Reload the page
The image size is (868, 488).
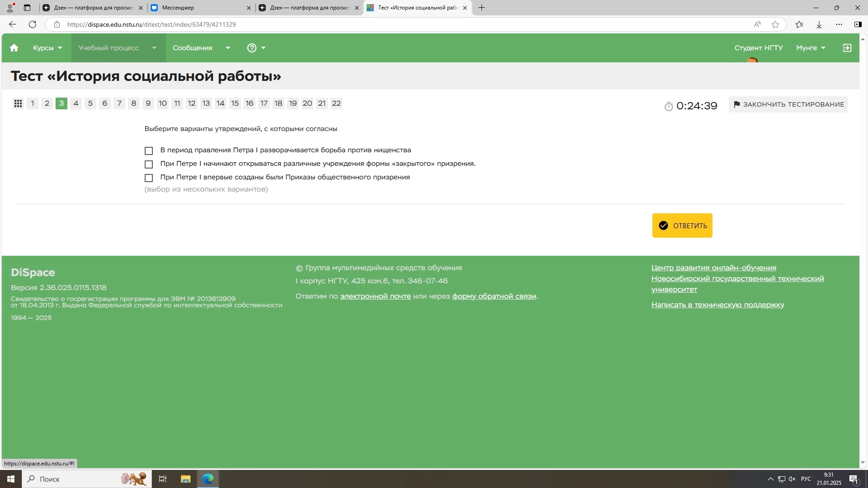[33, 24]
